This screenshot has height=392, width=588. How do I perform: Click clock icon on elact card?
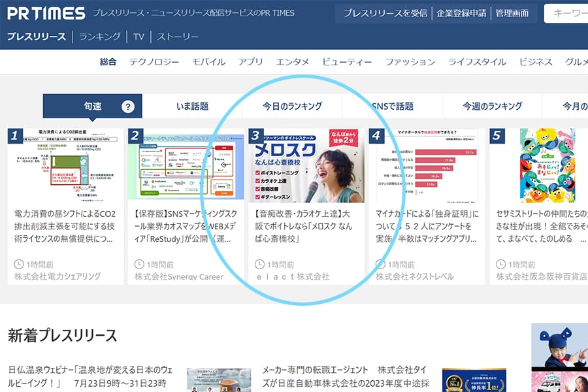pos(259,264)
